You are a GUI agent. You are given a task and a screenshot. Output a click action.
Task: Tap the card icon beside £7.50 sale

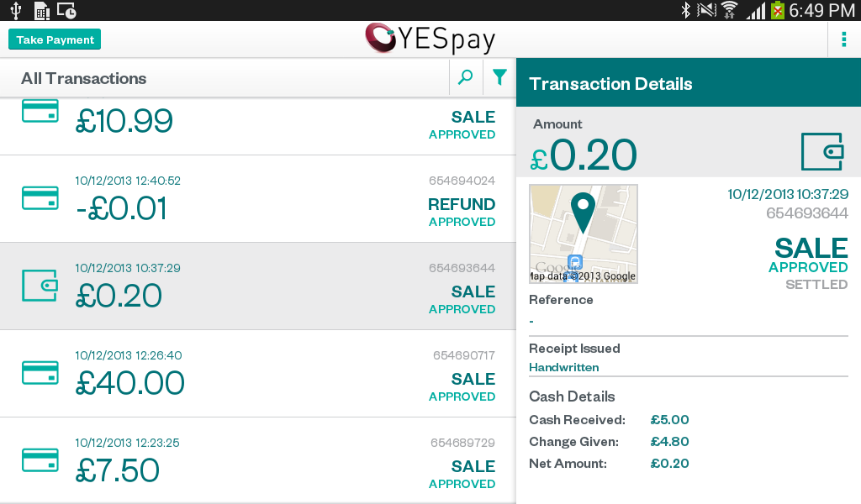40,460
